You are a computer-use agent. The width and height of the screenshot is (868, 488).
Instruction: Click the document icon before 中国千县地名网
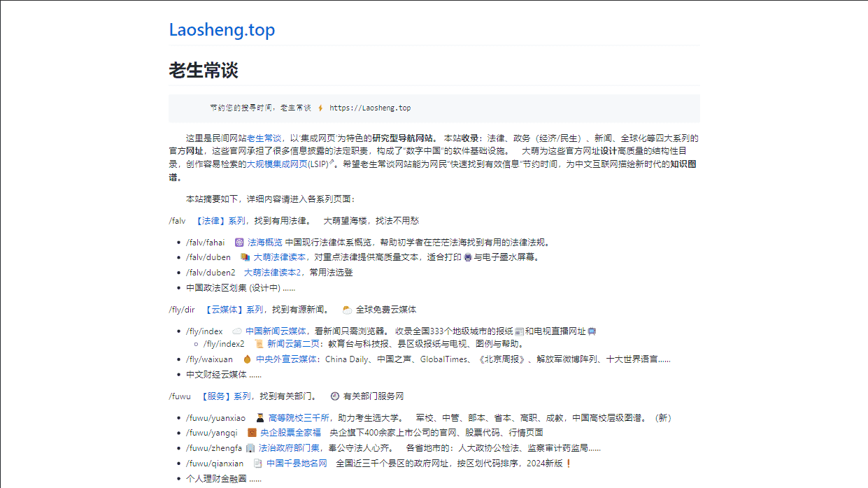point(257,464)
